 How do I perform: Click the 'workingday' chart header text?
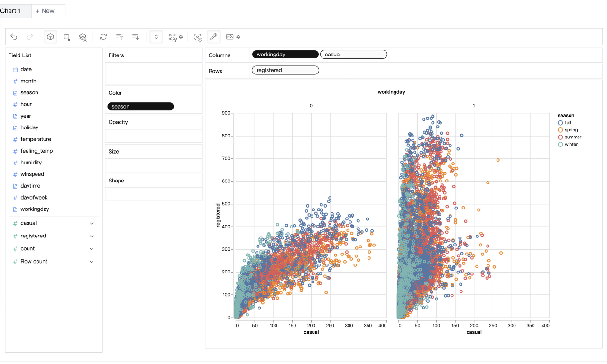391,92
